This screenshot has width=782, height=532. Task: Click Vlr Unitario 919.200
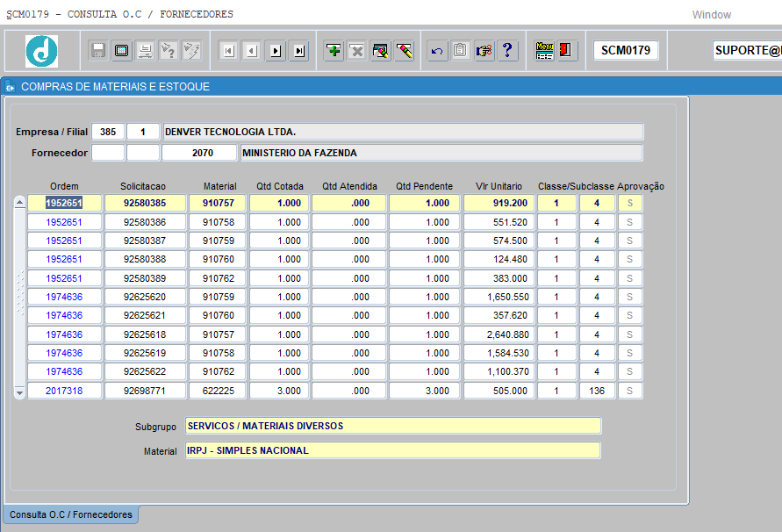pyautogui.click(x=499, y=203)
